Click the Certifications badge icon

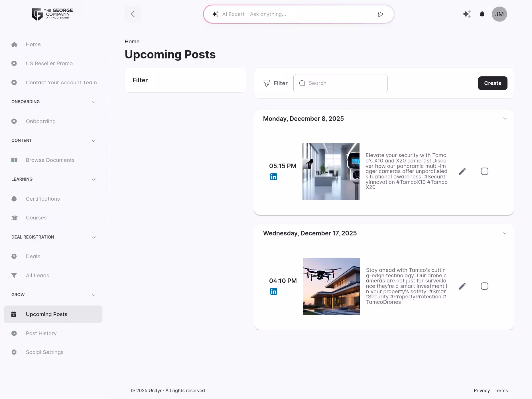[14, 199]
